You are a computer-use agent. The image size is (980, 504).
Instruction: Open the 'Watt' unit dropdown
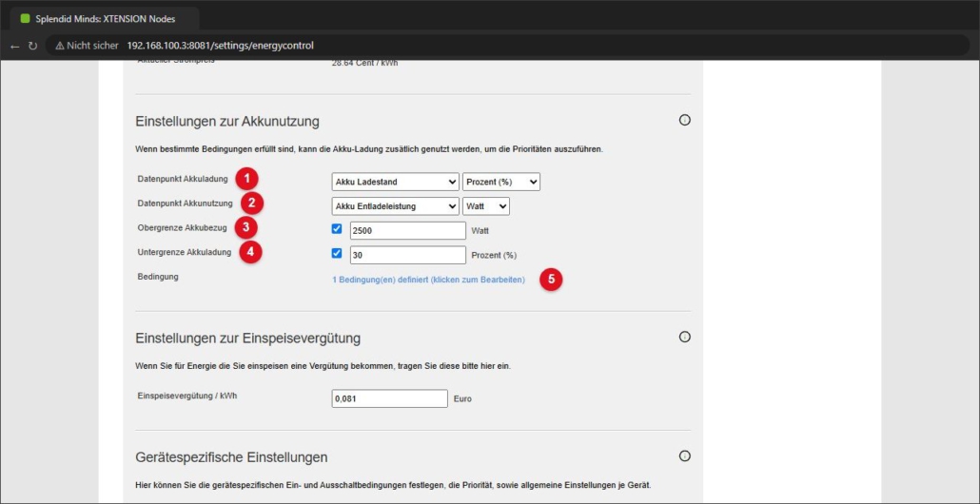[x=485, y=206]
